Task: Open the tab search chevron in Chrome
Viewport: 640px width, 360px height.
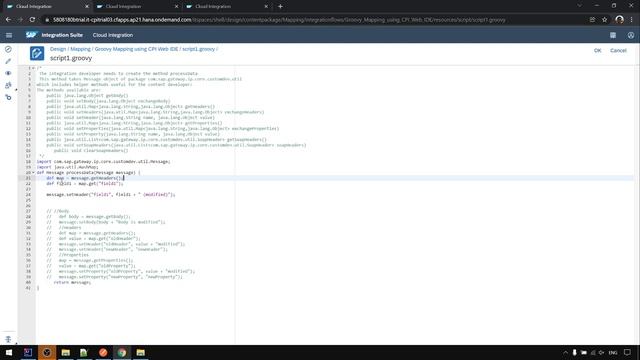Action: click(579, 6)
